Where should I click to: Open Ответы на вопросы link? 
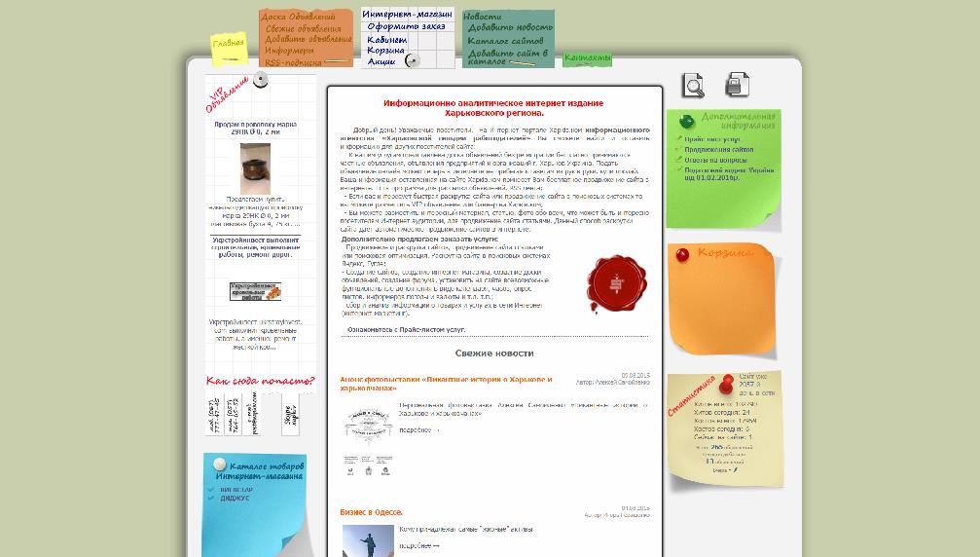tap(715, 160)
